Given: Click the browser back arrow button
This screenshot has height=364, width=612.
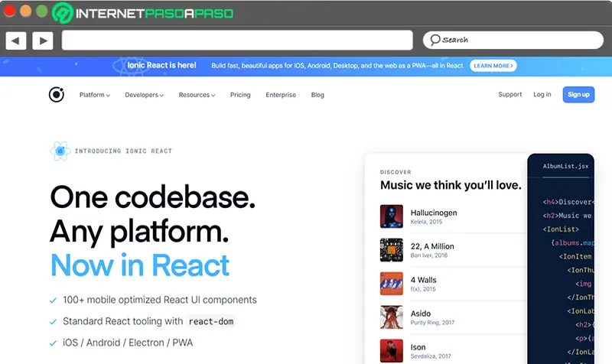Looking at the screenshot, I should 16,41.
